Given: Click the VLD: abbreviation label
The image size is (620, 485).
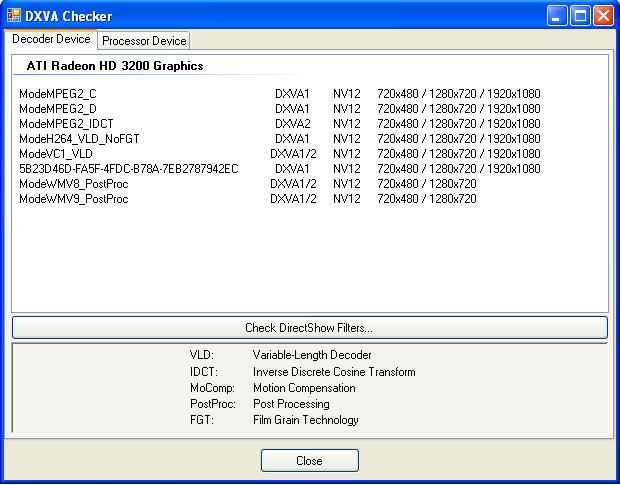Looking at the screenshot, I should 202,355.
